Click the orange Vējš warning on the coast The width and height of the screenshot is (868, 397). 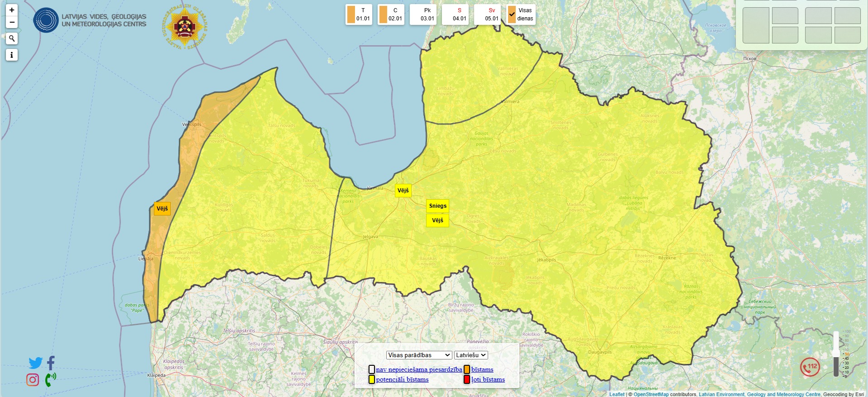(x=162, y=209)
